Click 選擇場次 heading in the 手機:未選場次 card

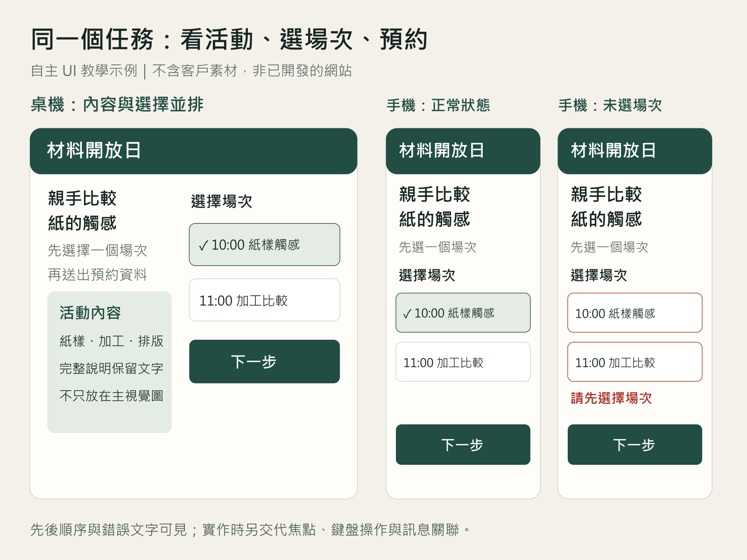click(x=599, y=275)
